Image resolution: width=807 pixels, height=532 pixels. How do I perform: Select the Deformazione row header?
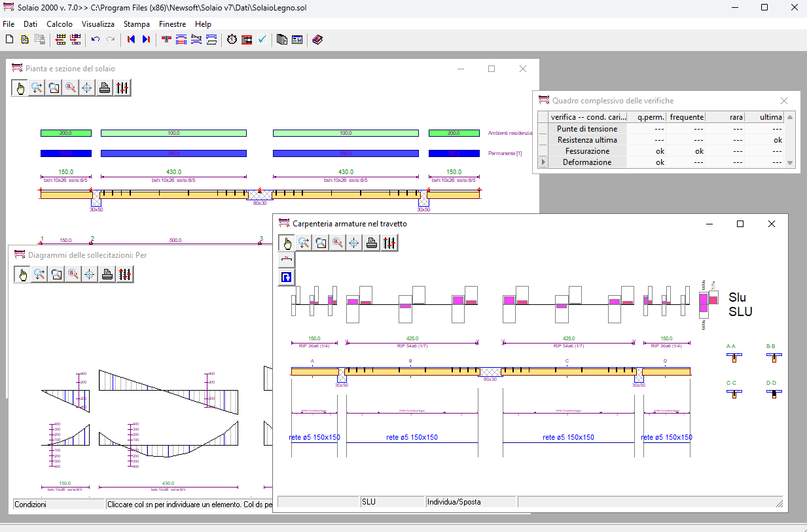(x=587, y=162)
